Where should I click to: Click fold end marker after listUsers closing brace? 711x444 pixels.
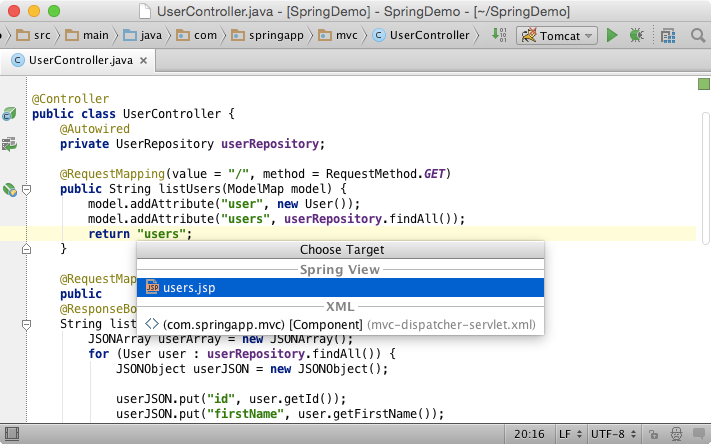[x=27, y=249]
